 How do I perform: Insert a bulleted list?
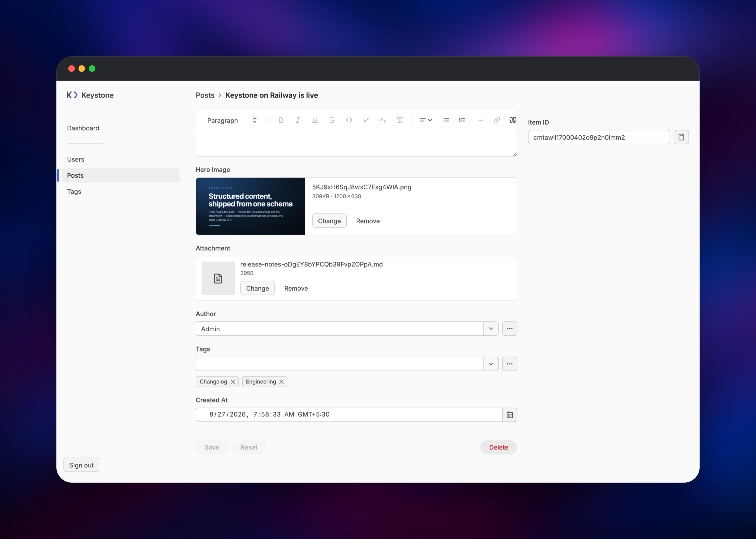click(446, 120)
